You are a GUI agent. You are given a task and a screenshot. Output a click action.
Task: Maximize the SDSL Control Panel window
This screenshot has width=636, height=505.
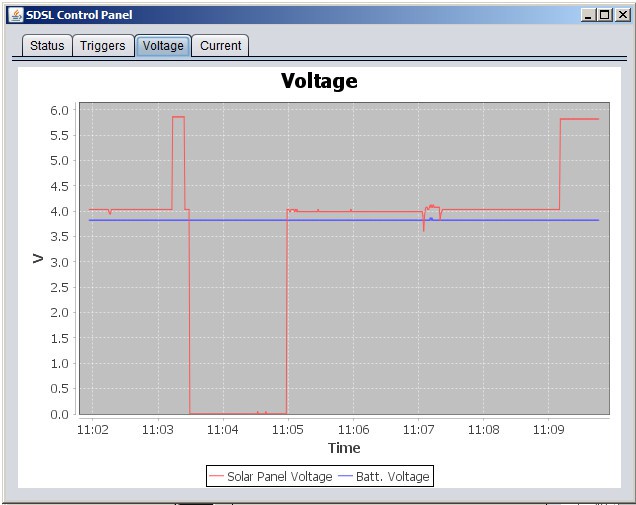604,15
